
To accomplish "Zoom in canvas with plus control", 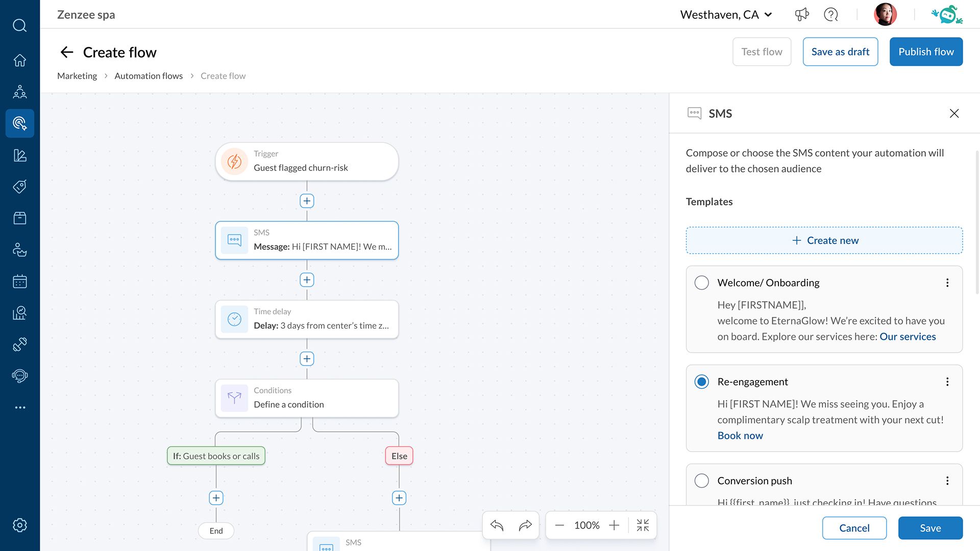I will pyautogui.click(x=614, y=525).
